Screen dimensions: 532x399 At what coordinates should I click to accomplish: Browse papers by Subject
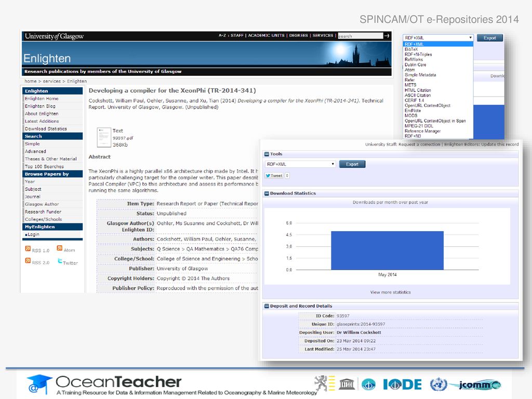(x=33, y=189)
